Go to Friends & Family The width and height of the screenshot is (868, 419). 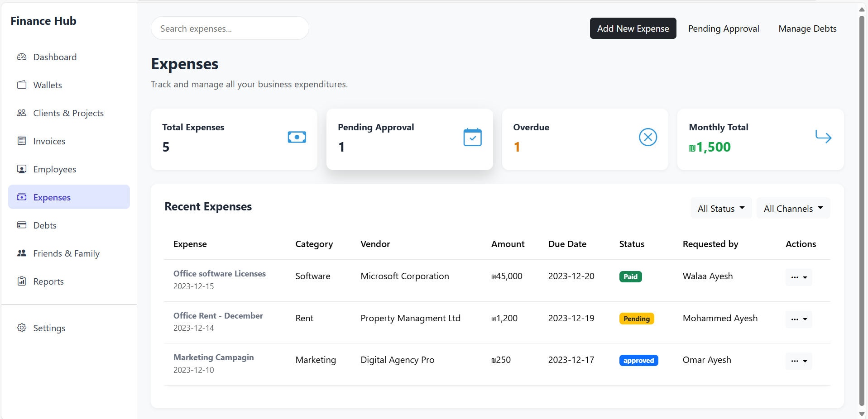[69, 253]
